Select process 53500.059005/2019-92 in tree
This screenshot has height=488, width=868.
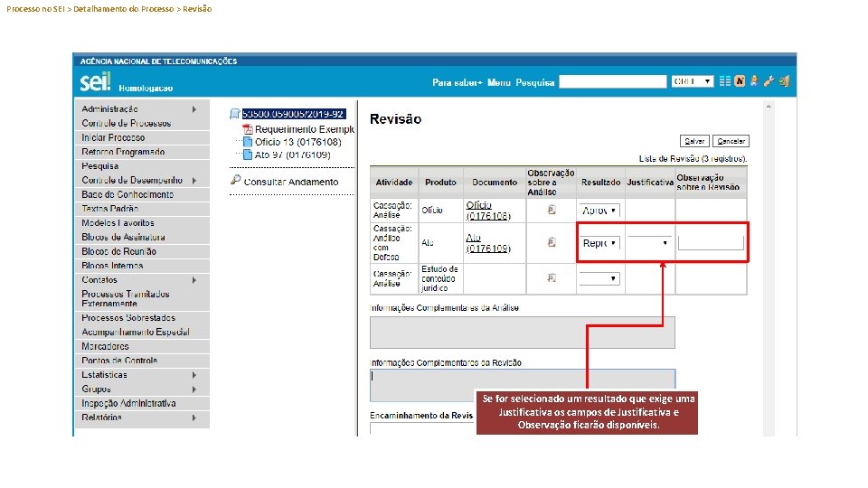[x=294, y=114]
